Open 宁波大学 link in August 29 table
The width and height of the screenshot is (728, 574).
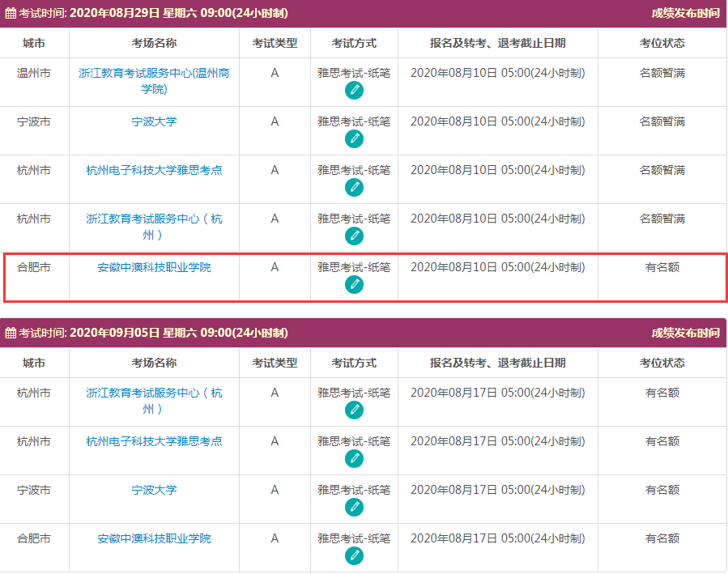[154, 121]
